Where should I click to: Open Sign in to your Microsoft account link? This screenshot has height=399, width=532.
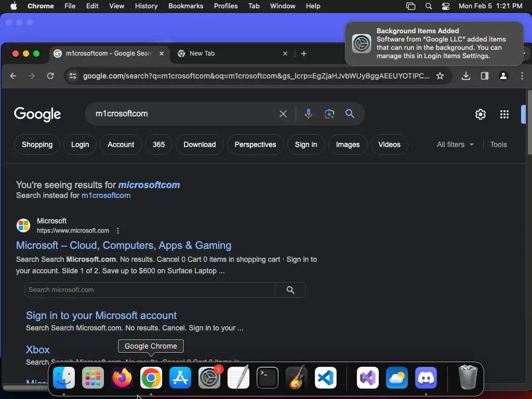coord(101,316)
